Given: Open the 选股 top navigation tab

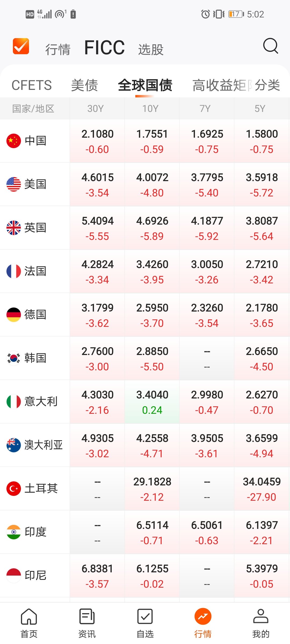Looking at the screenshot, I should [x=151, y=49].
